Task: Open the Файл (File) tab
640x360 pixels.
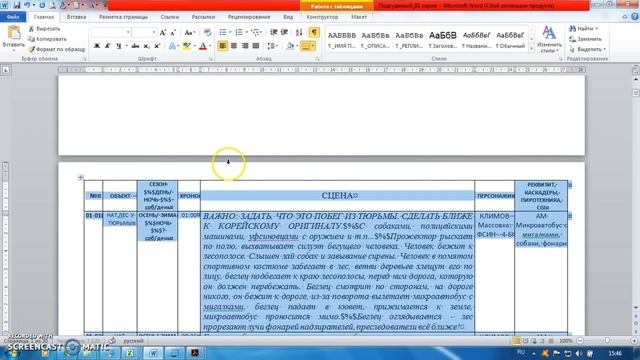Action: [13, 17]
